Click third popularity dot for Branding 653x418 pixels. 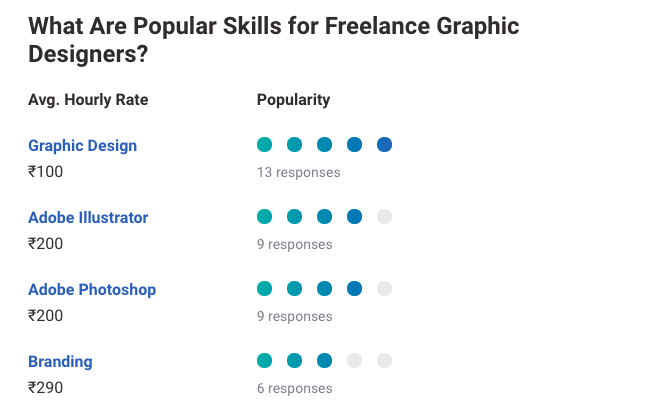point(324,361)
